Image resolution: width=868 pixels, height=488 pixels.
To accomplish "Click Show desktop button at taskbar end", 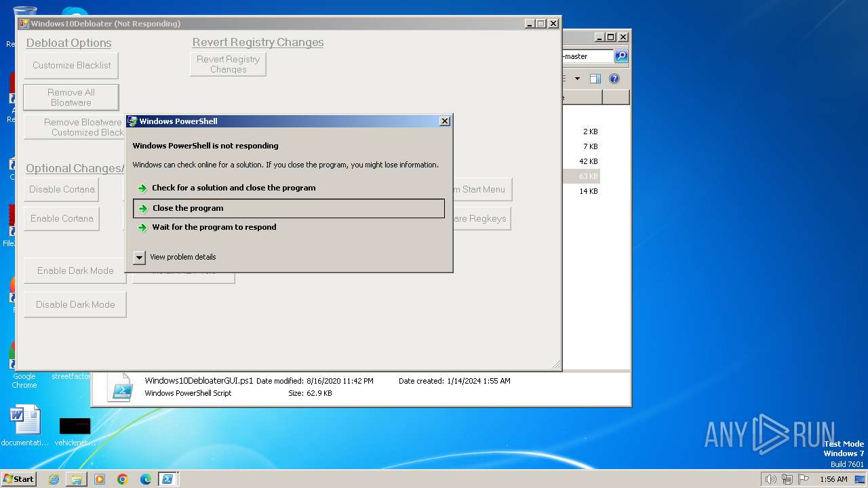I will tap(860, 479).
